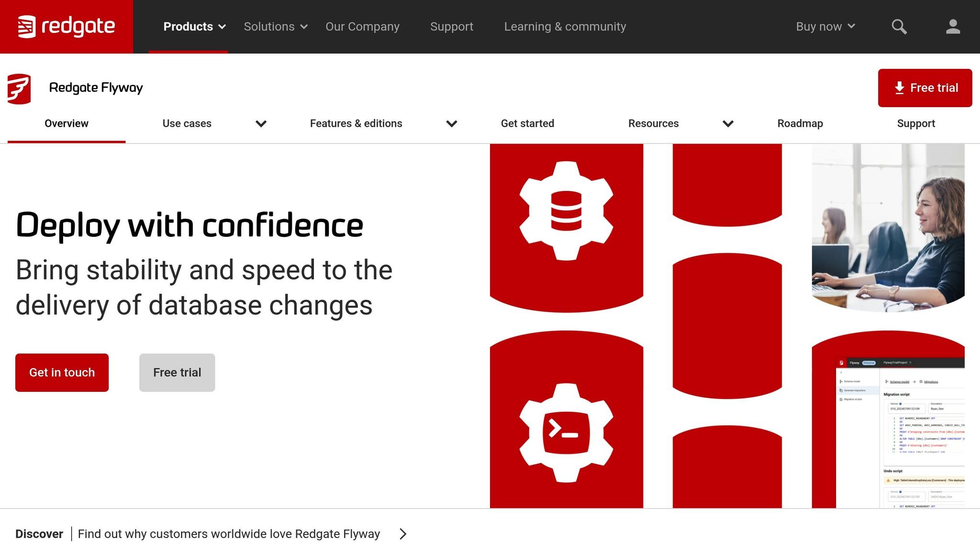Expand the Features & editions chevron
The width and height of the screenshot is (980, 551).
tap(451, 124)
